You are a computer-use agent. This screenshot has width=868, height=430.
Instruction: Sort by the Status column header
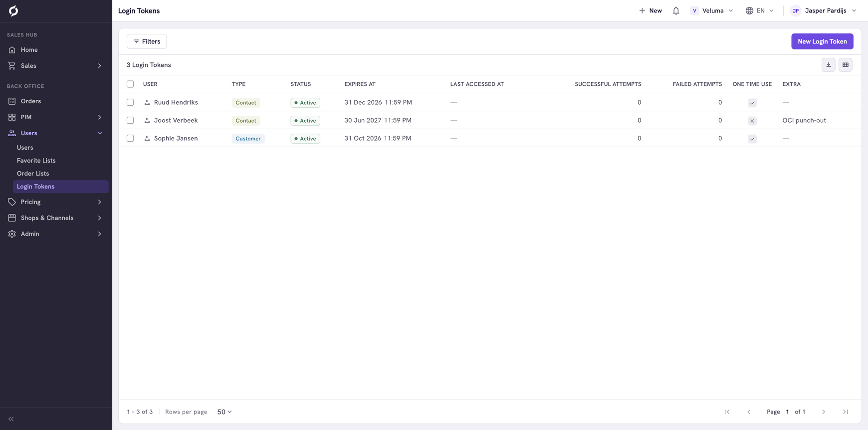(x=301, y=84)
